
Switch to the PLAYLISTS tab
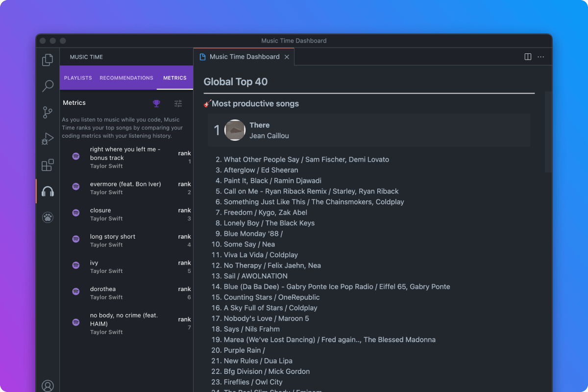pyautogui.click(x=77, y=77)
